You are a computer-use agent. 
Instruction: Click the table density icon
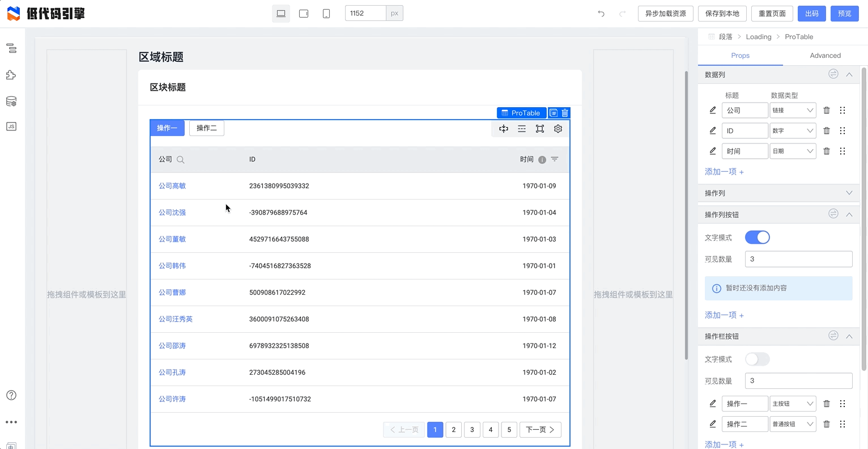click(x=522, y=129)
